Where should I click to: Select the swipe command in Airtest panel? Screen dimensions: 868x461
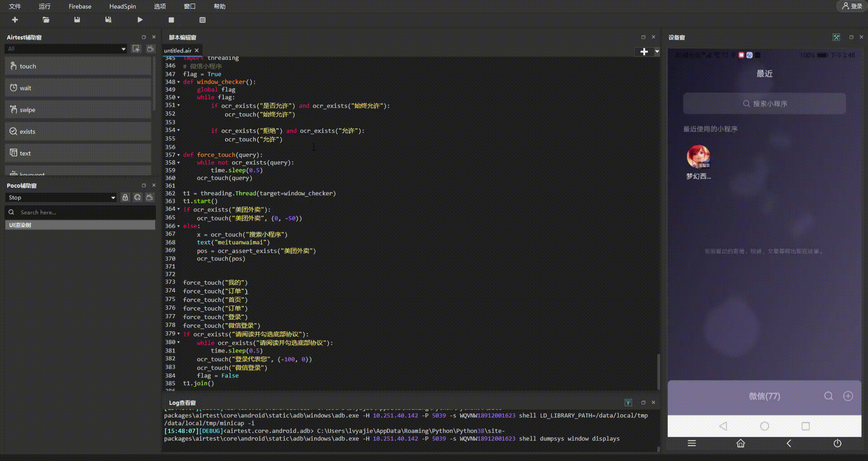point(78,109)
